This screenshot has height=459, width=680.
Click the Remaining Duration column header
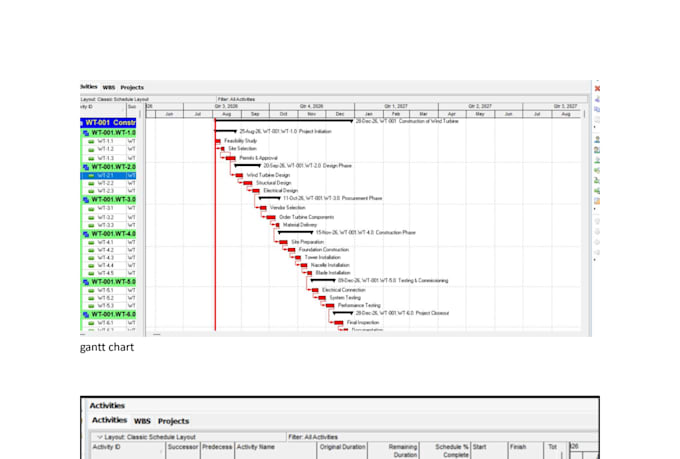coord(394,451)
